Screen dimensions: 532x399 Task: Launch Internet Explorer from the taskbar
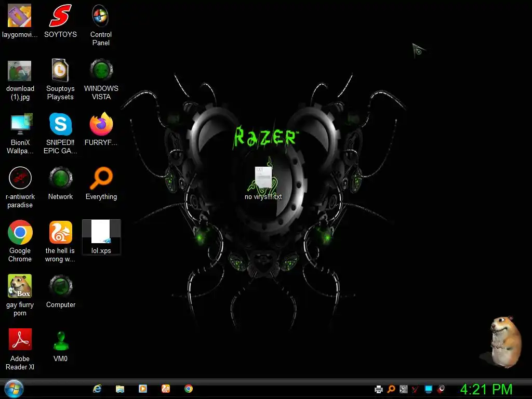[x=97, y=389]
